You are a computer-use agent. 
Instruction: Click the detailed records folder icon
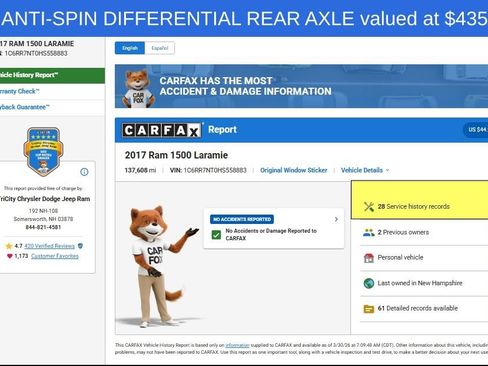coord(369,309)
